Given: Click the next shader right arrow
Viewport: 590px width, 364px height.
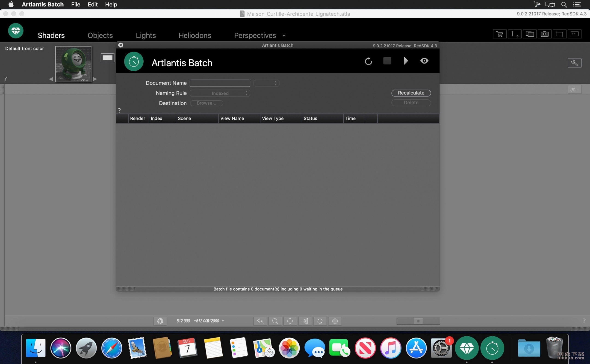Looking at the screenshot, I should pyautogui.click(x=95, y=79).
